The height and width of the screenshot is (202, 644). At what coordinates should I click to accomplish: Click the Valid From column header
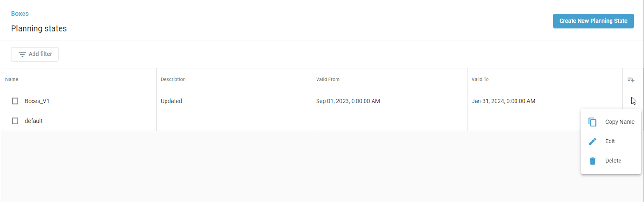pos(327,79)
